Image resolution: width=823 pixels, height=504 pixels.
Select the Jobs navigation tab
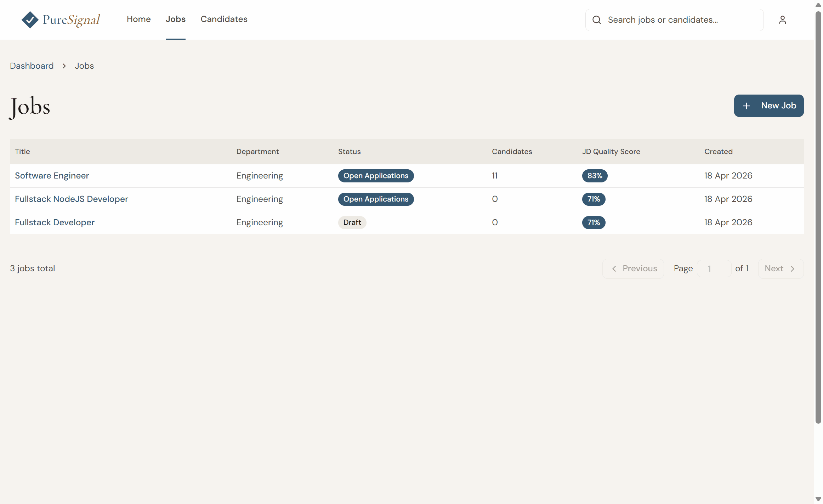[x=176, y=19]
